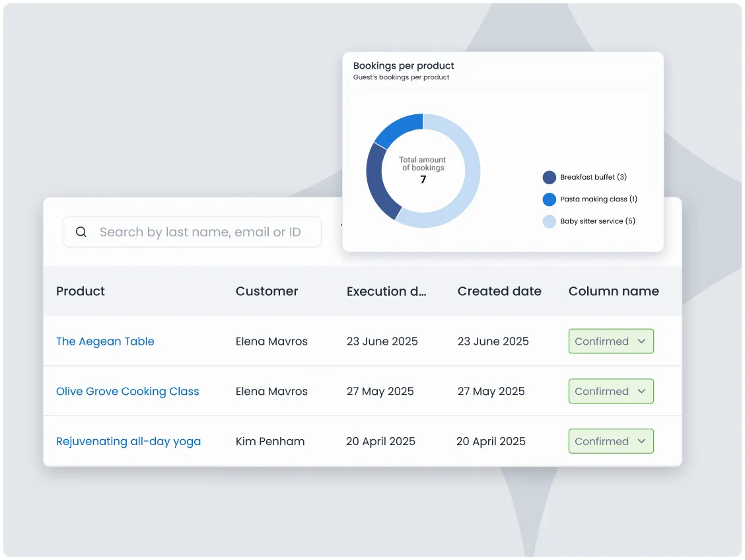Click the Bookings per product title
745x560 pixels.
404,65
